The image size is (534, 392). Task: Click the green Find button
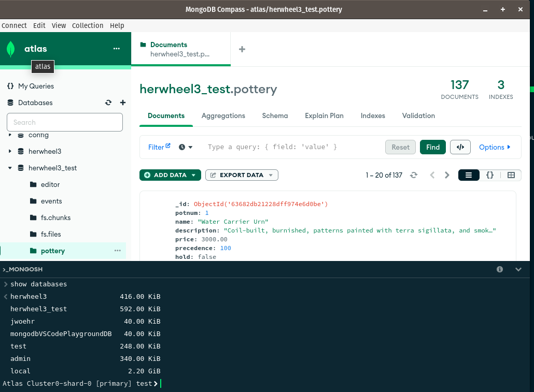pyautogui.click(x=432, y=147)
